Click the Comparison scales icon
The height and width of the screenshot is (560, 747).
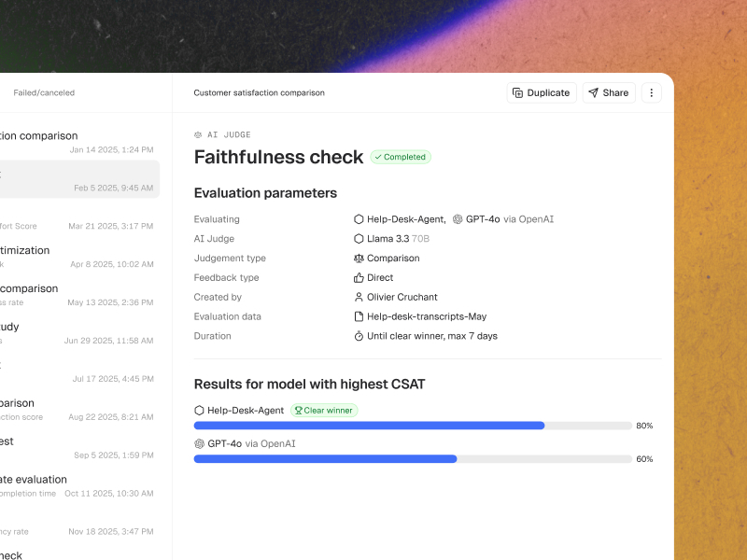(359, 259)
